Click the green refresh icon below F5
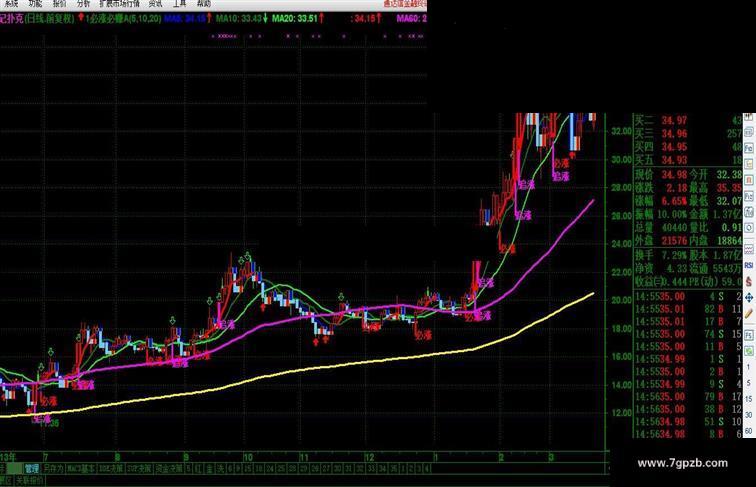 pyautogui.click(x=749, y=351)
